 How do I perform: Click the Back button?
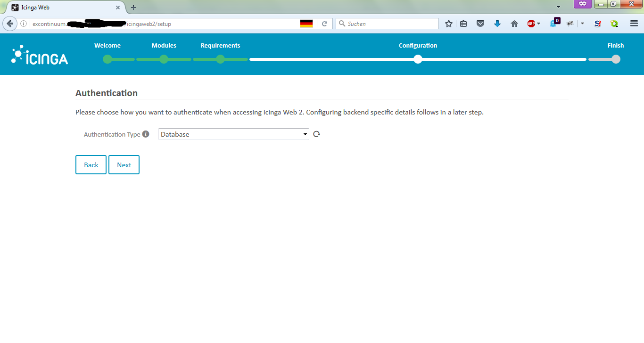91,165
